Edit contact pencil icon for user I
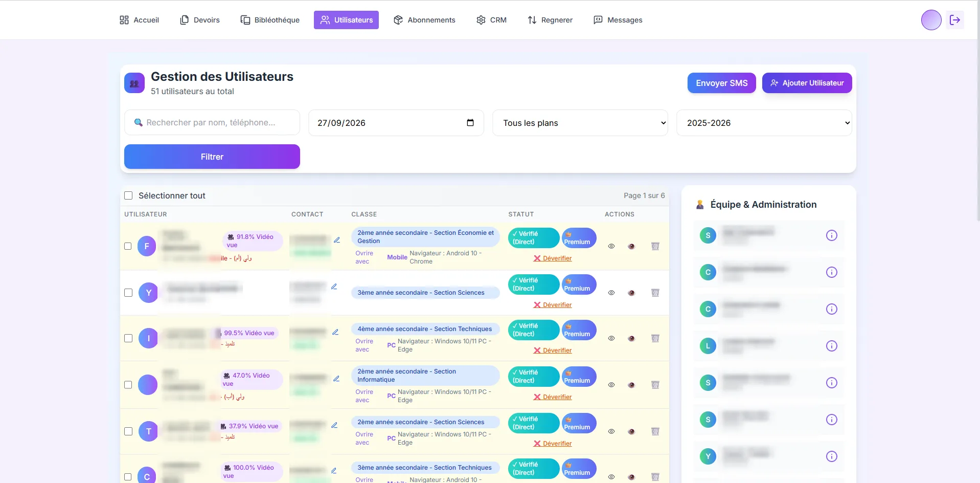Image resolution: width=980 pixels, height=483 pixels. [335, 332]
